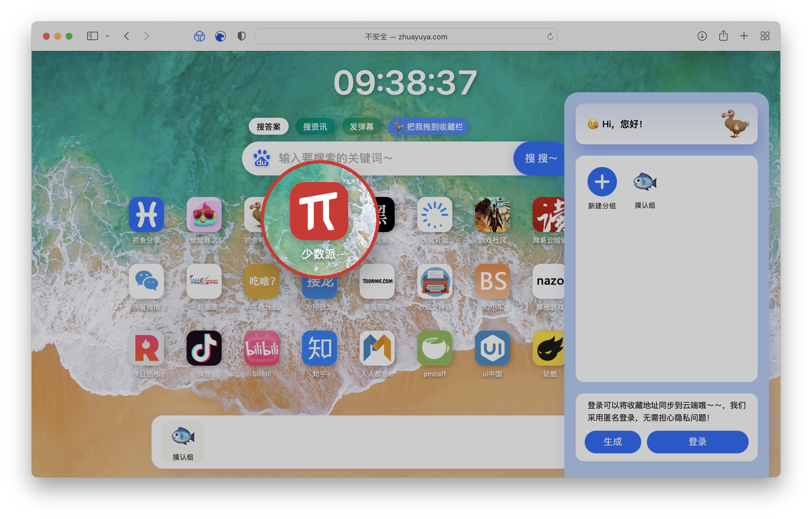Click the privacy shield icon in toolbar
Screen dimensions: 812x519
(241, 36)
